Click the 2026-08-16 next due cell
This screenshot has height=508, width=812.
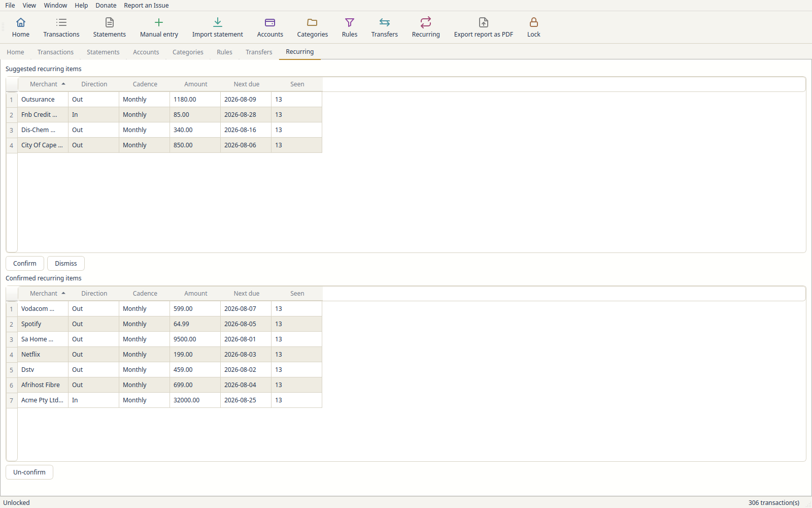pos(246,130)
